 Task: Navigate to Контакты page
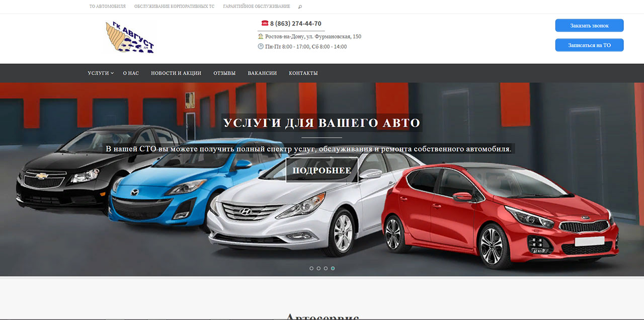coord(303,73)
